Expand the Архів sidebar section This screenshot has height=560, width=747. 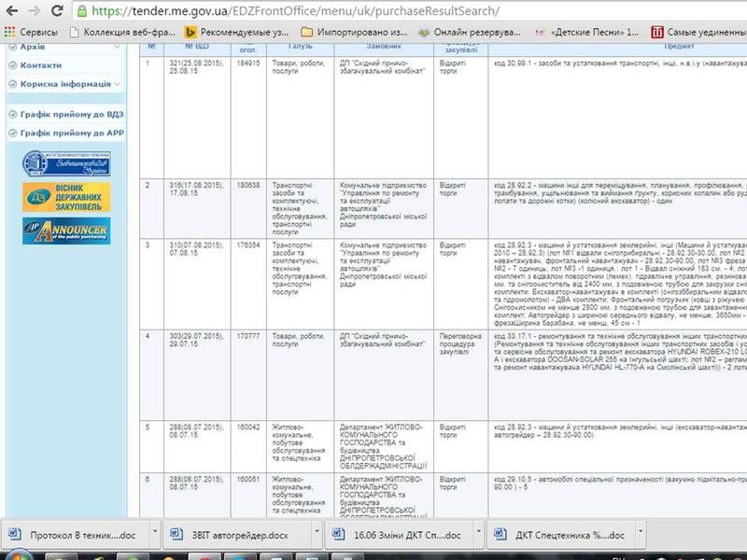pyautogui.click(x=116, y=47)
